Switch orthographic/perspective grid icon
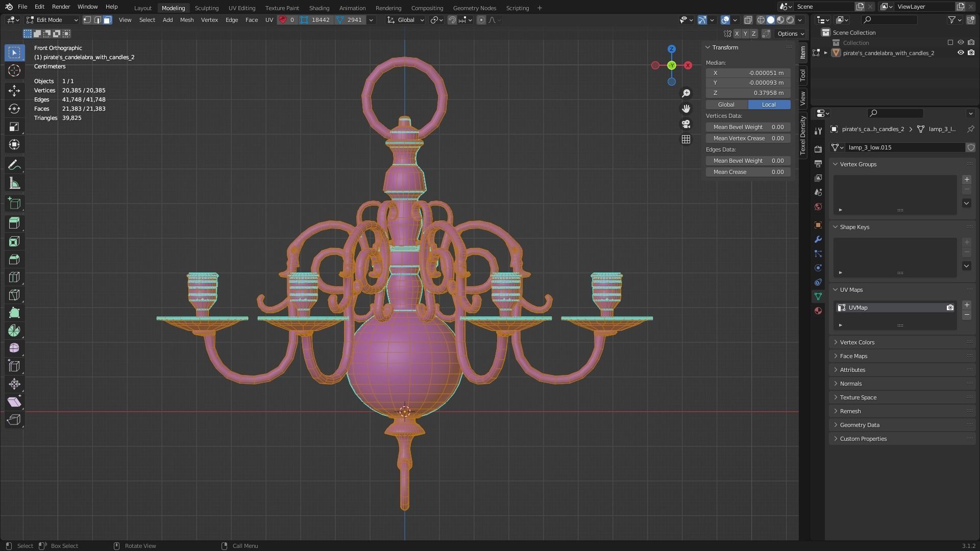Viewport: 980px width, 551px height. (686, 139)
